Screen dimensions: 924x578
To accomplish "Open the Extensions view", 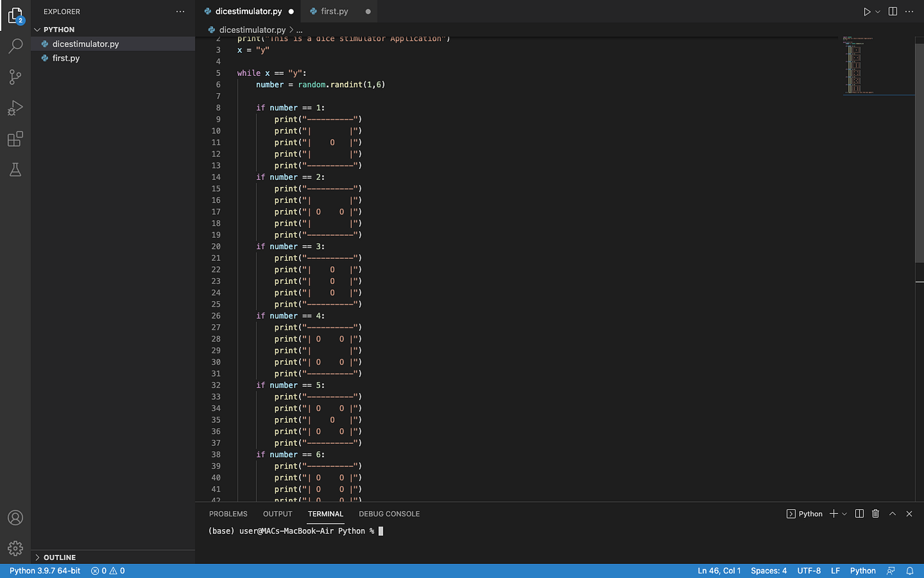I will [x=15, y=139].
